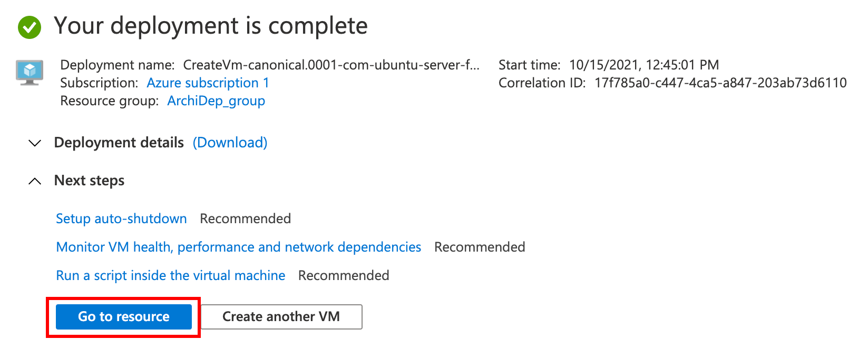Click Recommended label beside Setup auto-shutdown
Image resolution: width=868 pixels, height=349 pixels.
point(245,218)
